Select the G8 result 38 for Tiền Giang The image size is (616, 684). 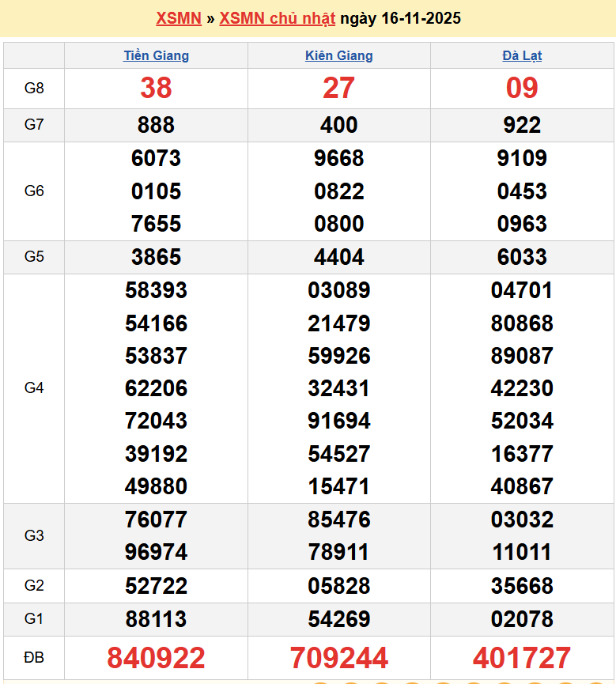tap(156, 88)
